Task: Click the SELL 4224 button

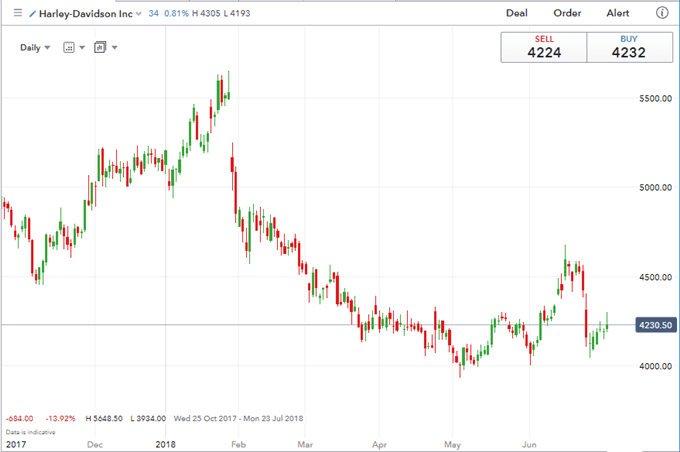Action: point(544,47)
